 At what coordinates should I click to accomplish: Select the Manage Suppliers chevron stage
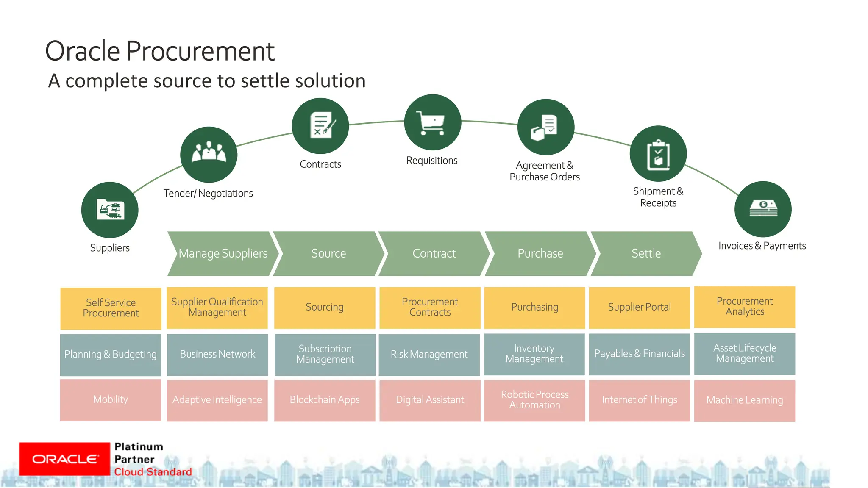coord(223,253)
